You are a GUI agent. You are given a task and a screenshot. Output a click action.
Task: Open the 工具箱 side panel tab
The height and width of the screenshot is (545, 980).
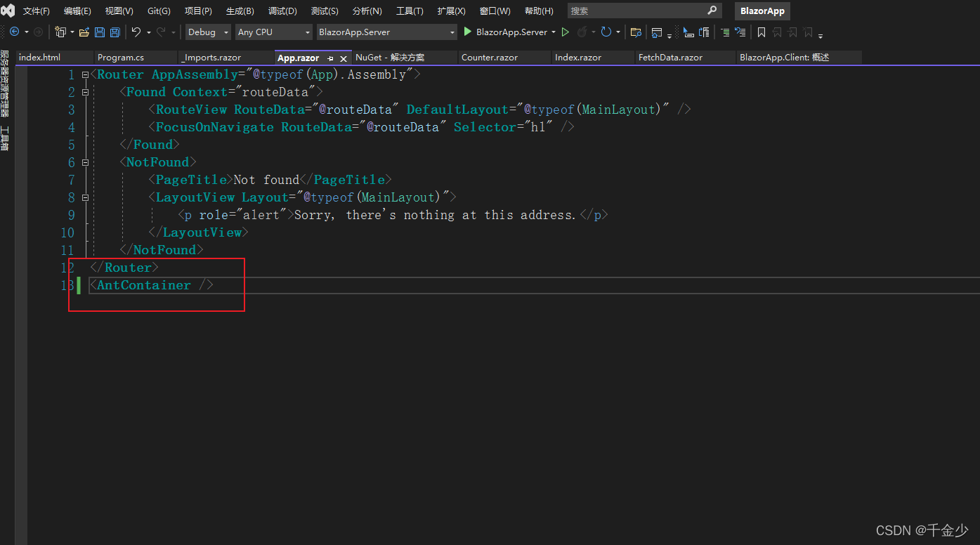(x=5, y=138)
